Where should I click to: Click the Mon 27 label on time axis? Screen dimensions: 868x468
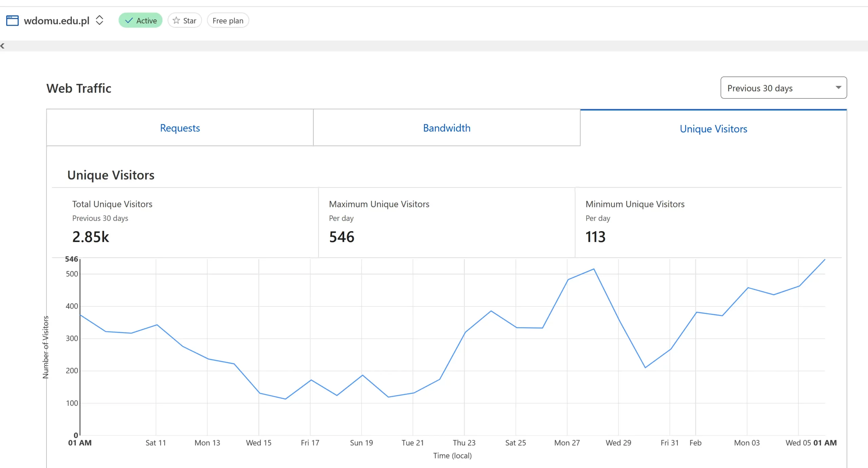pyautogui.click(x=567, y=443)
